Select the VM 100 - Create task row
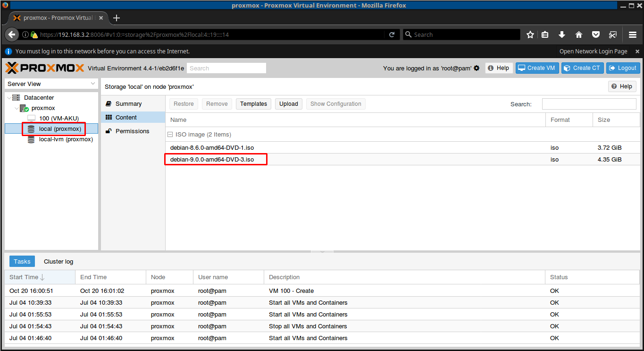Viewport: 644px width, 351px height. point(322,291)
